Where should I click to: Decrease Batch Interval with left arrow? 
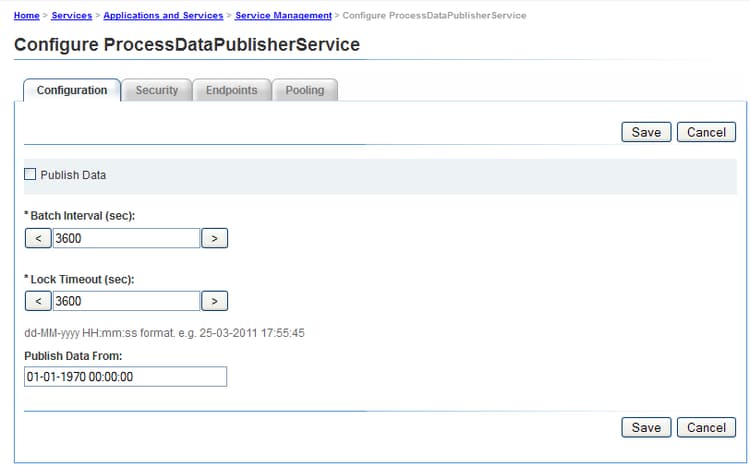(x=38, y=238)
